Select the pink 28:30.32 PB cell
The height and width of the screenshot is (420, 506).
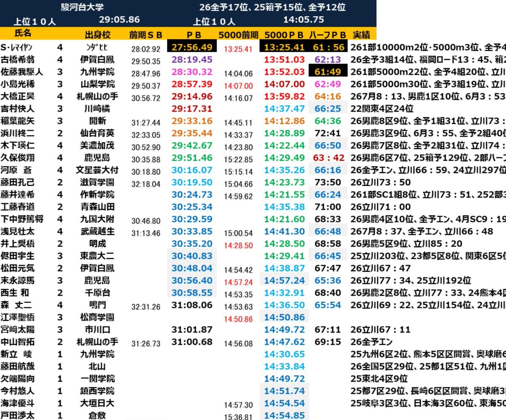[192, 72]
